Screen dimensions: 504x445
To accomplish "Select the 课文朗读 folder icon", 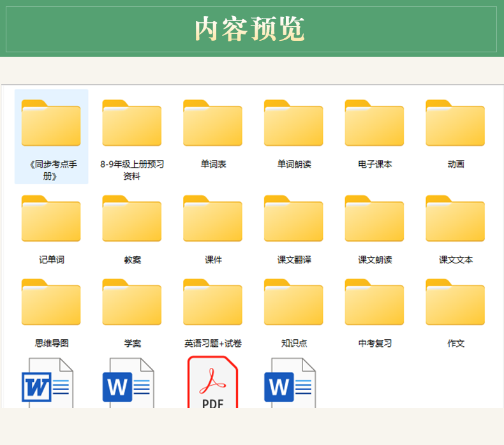I will [x=374, y=219].
